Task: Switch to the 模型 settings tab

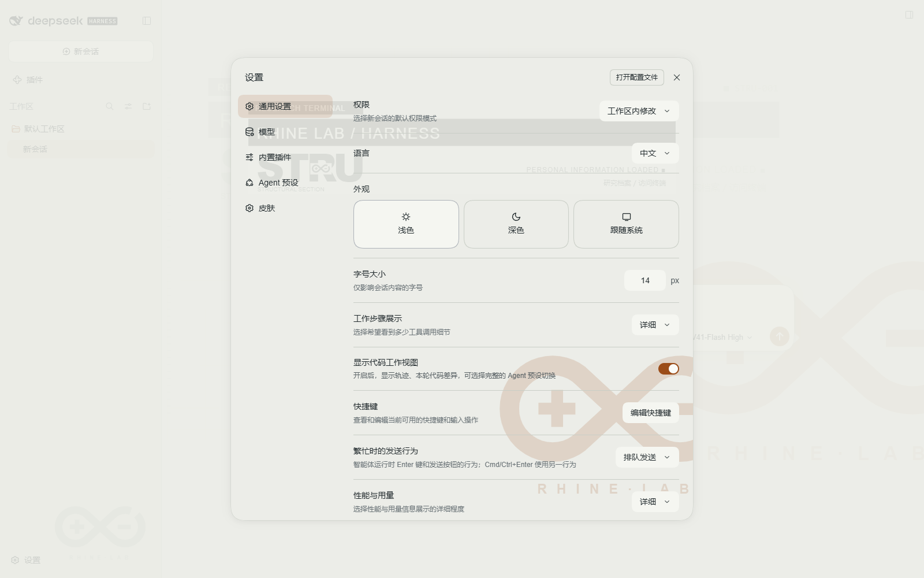Action: click(285, 132)
